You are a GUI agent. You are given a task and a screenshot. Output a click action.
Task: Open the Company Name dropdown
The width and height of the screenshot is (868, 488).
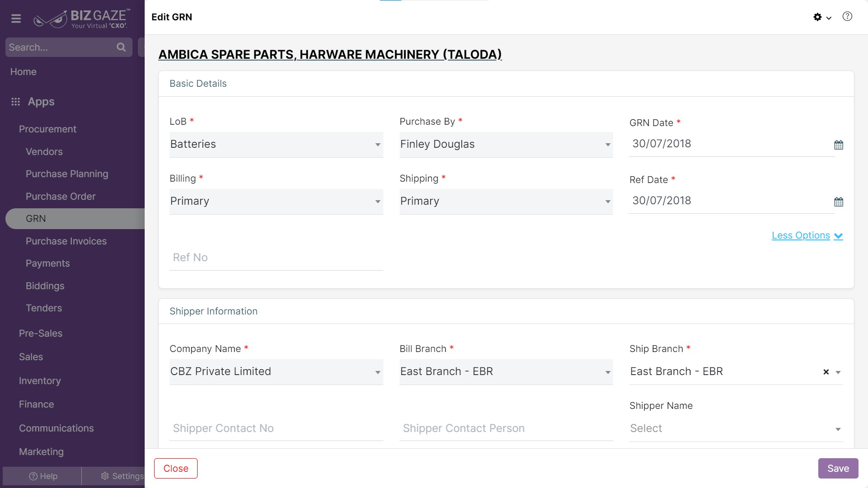276,372
